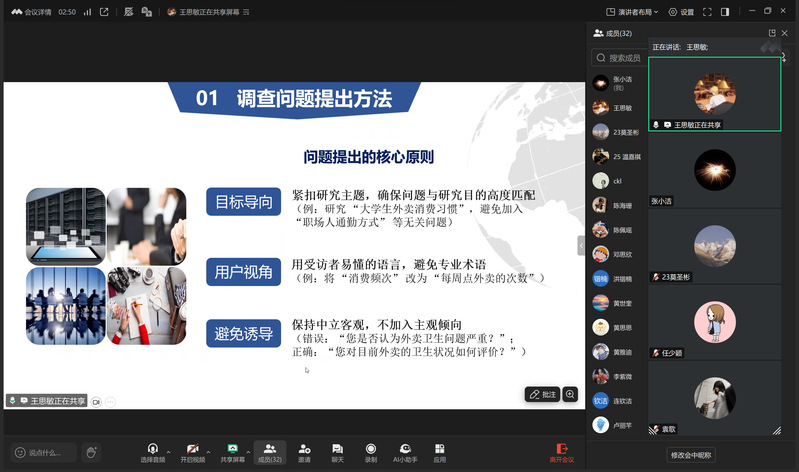Pop out the members panel window
Viewport: 799px width, 472px height.
point(772,32)
